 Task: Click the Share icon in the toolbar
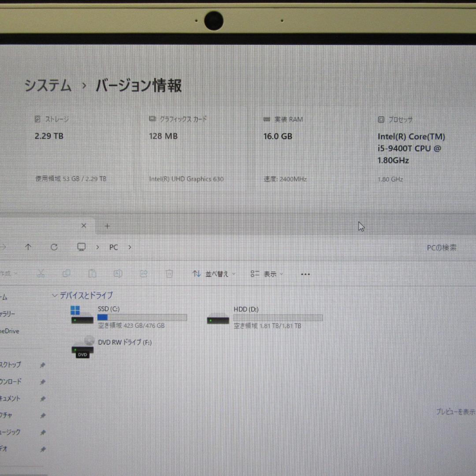[x=144, y=274]
